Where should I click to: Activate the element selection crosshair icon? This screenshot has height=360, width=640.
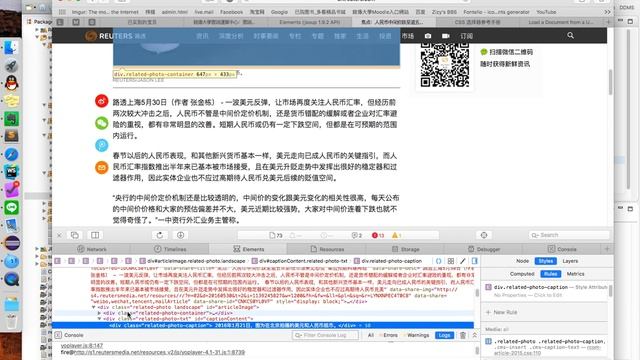point(484,235)
